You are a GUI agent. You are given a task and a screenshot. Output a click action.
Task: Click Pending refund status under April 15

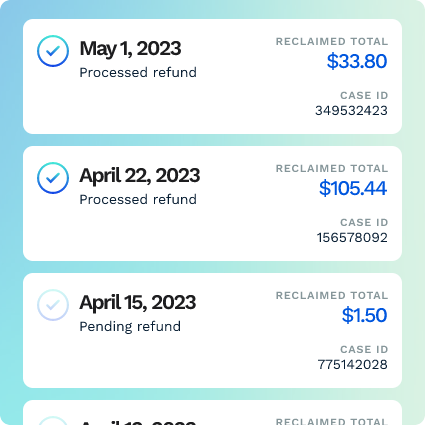(x=130, y=327)
